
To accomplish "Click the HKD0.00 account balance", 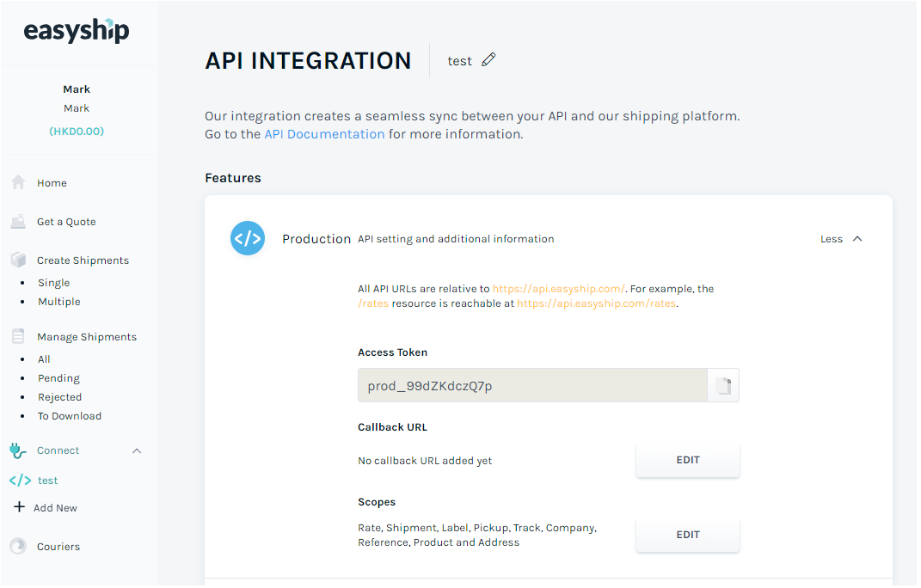I will tap(77, 131).
